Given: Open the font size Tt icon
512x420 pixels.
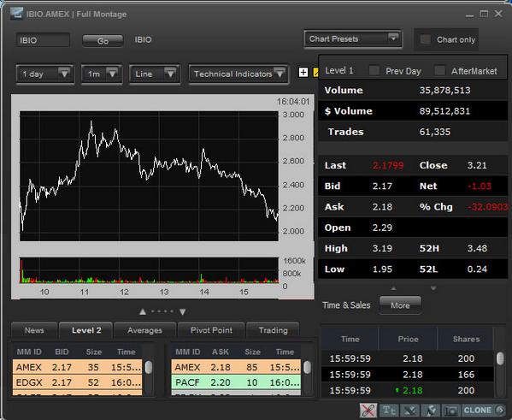Looking at the screenshot, I should [x=389, y=411].
